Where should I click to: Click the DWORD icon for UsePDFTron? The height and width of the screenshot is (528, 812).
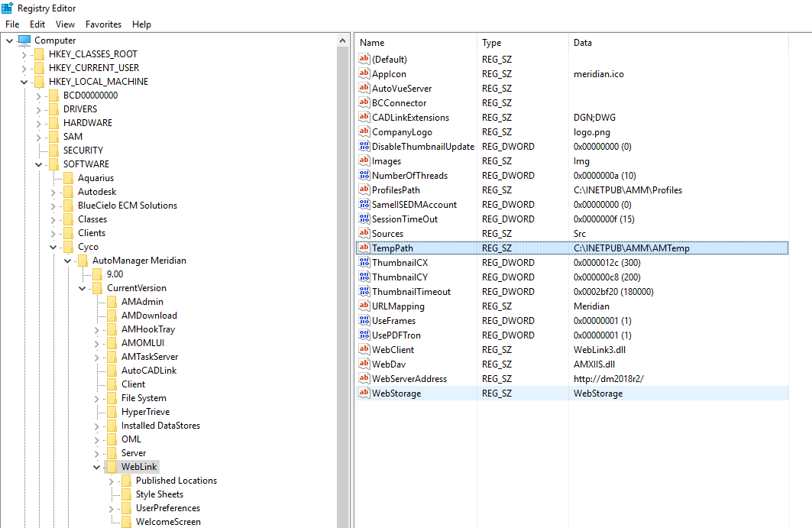click(364, 335)
